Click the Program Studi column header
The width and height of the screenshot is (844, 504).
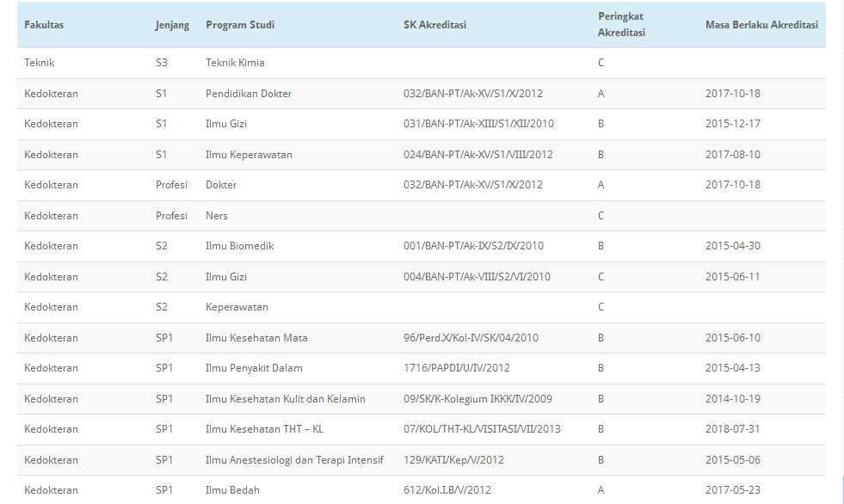click(x=240, y=25)
